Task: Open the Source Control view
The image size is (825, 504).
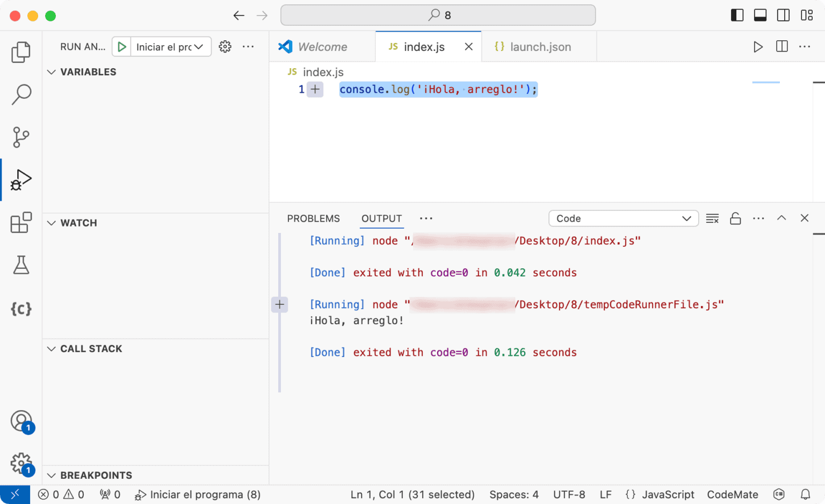Action: coord(20,137)
